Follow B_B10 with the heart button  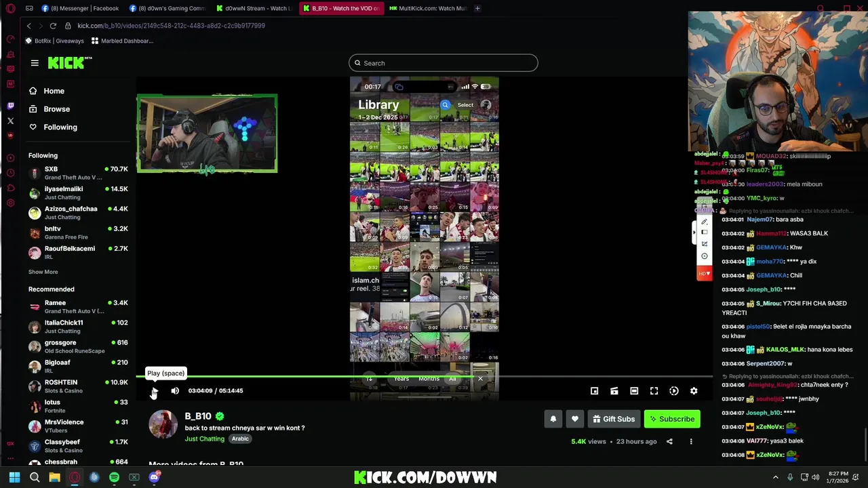point(575,419)
